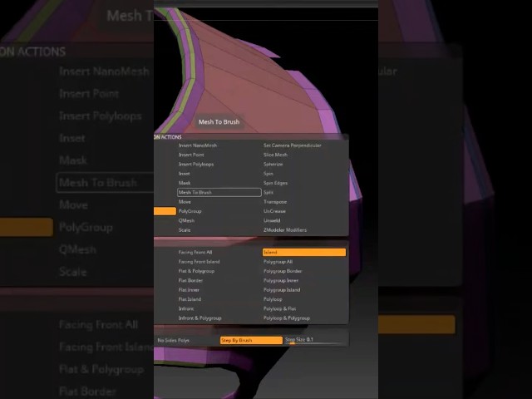The width and height of the screenshot is (532, 399).
Task: Choose the Slice Mesh action
Action: [x=275, y=155]
